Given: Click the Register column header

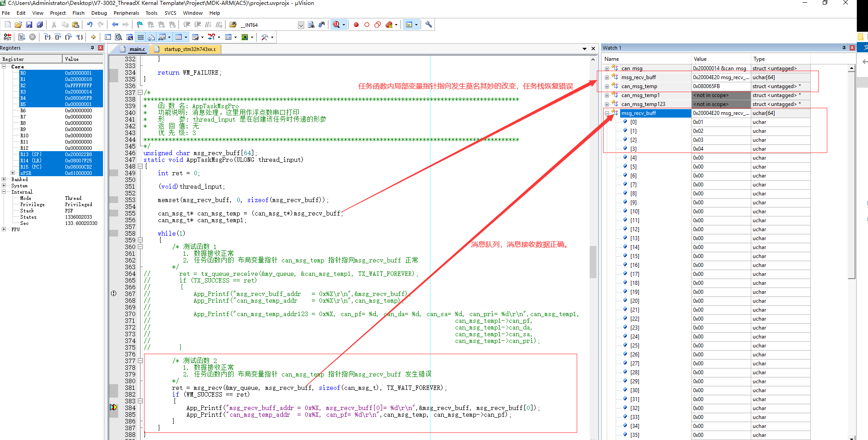Looking at the screenshot, I should (x=31, y=59).
